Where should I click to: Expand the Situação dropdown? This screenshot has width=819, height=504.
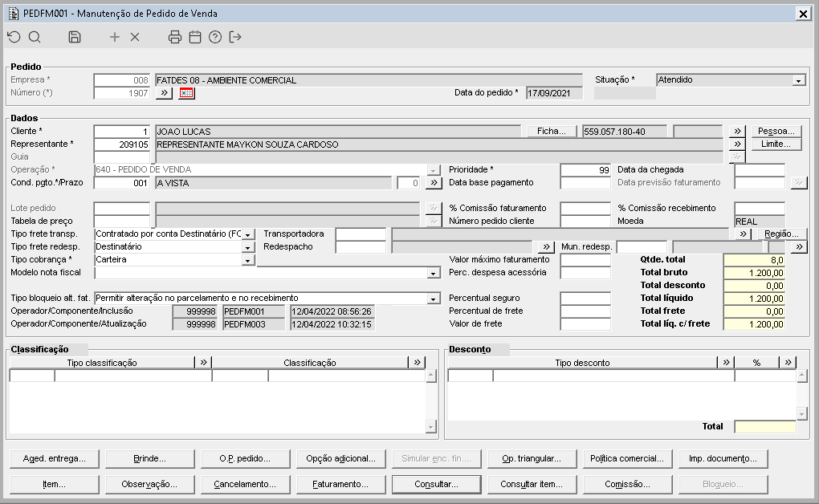798,80
